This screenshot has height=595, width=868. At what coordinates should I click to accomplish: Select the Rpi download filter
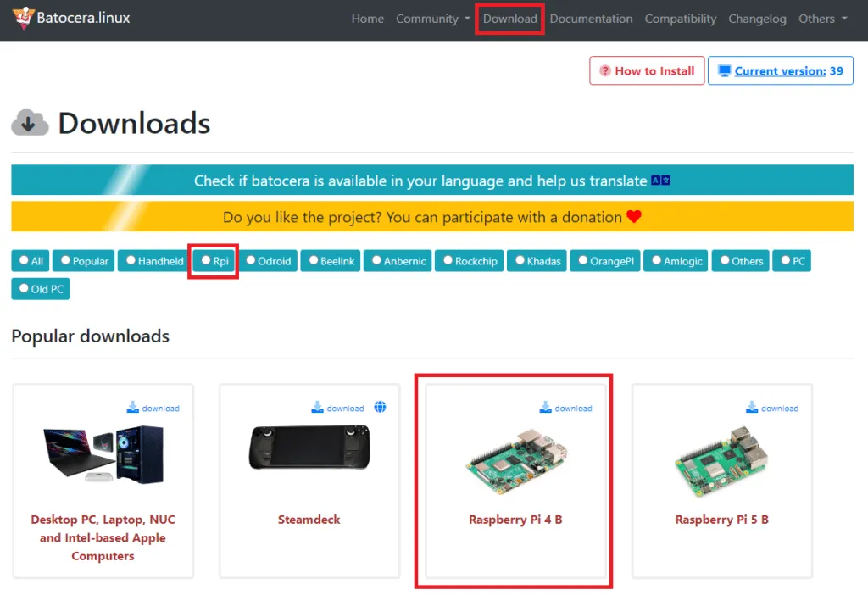(213, 260)
